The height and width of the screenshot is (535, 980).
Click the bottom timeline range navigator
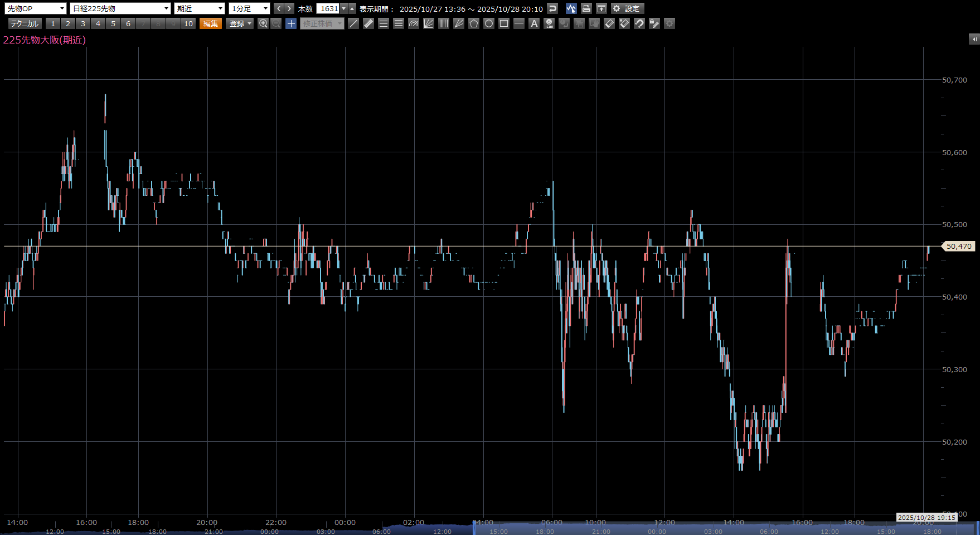pos(725,528)
